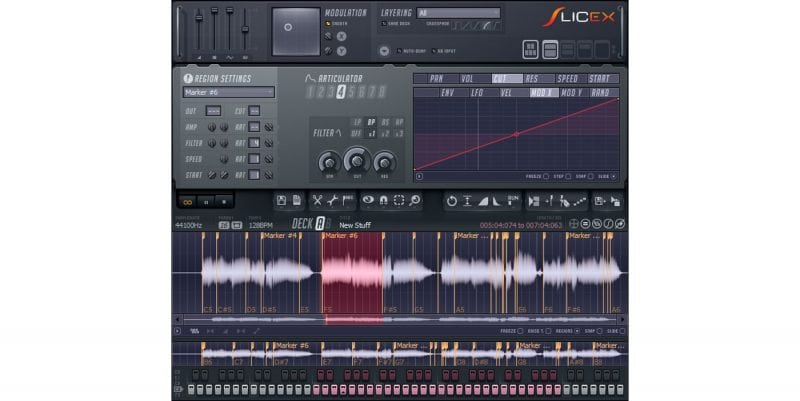Open the Out selector in Region Settings
The image size is (800, 401).
(x=213, y=111)
